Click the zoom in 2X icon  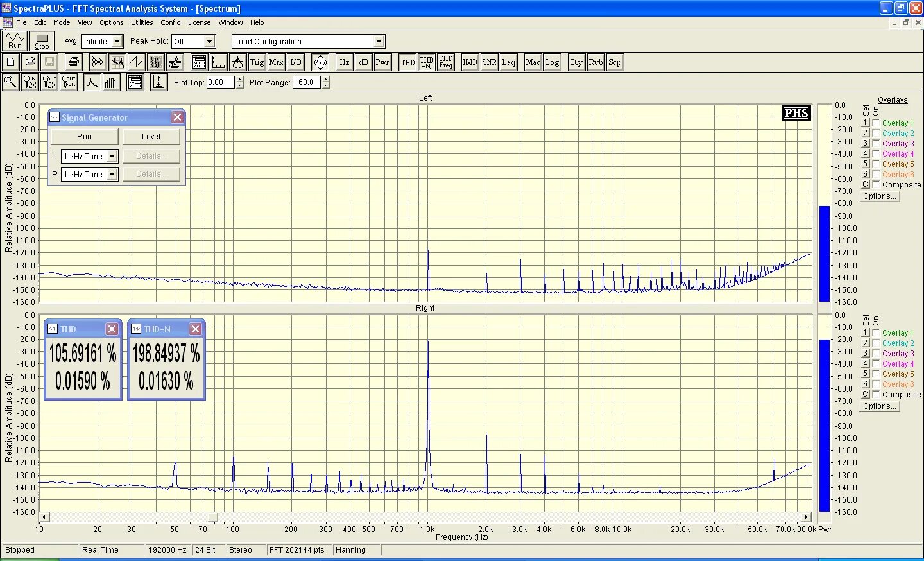30,82
